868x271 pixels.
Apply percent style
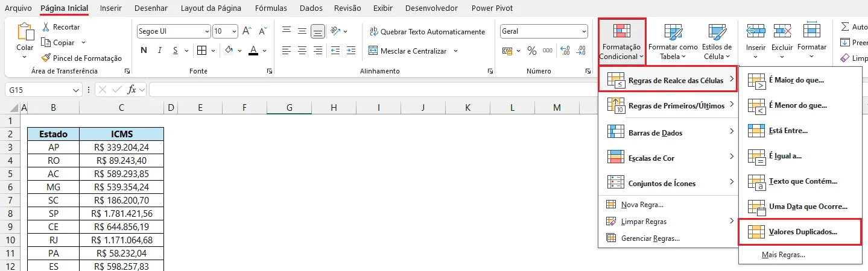coord(531,51)
